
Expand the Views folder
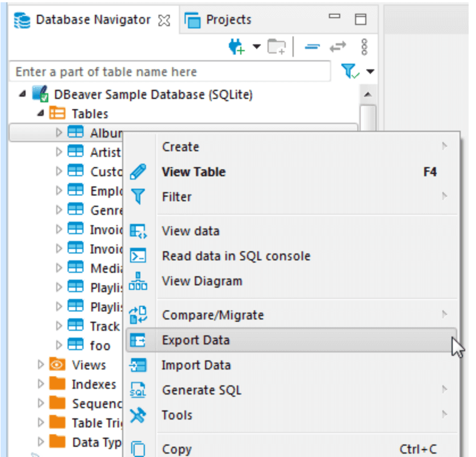[x=40, y=364]
